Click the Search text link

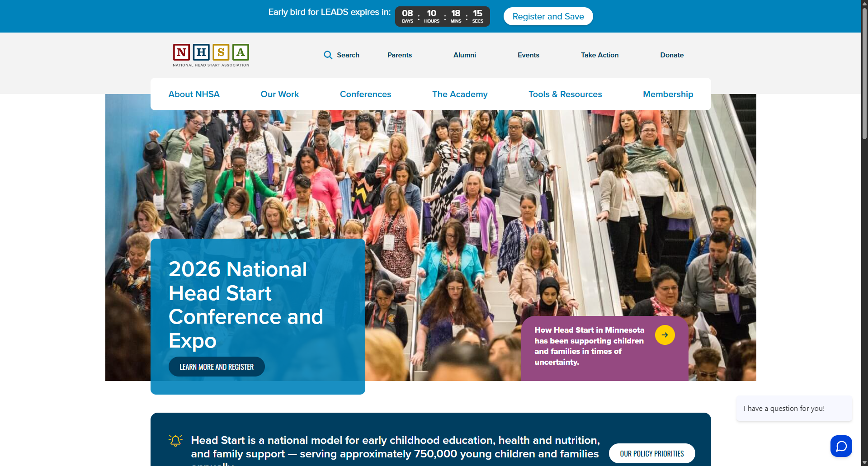[348, 55]
